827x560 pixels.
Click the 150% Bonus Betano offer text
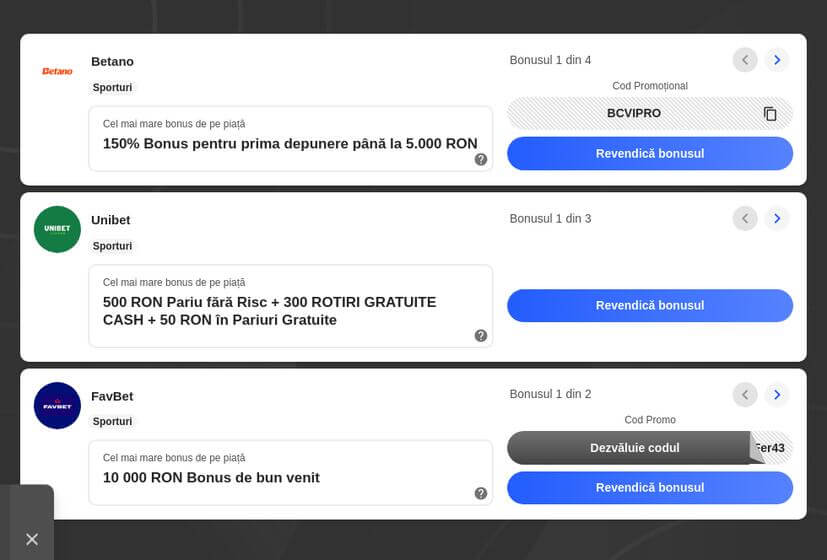click(290, 144)
